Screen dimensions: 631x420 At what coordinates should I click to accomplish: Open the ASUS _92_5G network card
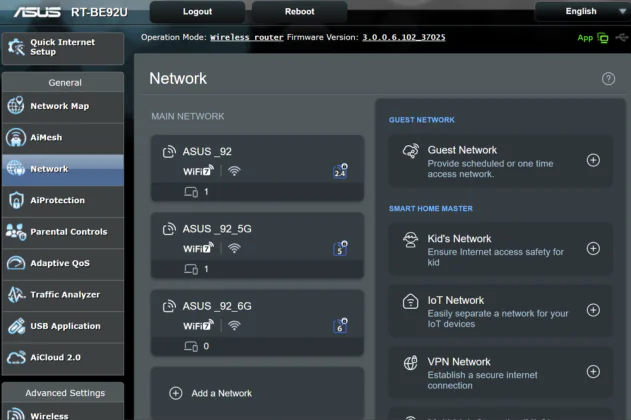point(257,245)
